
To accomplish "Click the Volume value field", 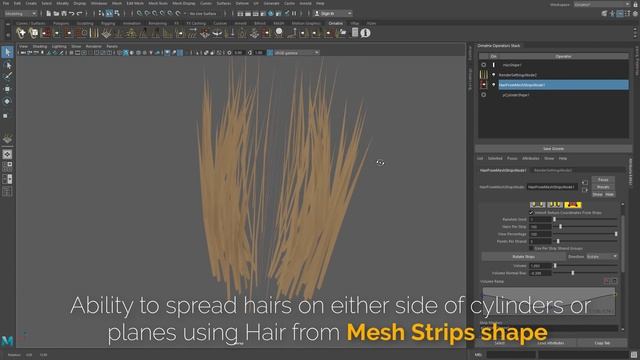I will (x=540, y=266).
